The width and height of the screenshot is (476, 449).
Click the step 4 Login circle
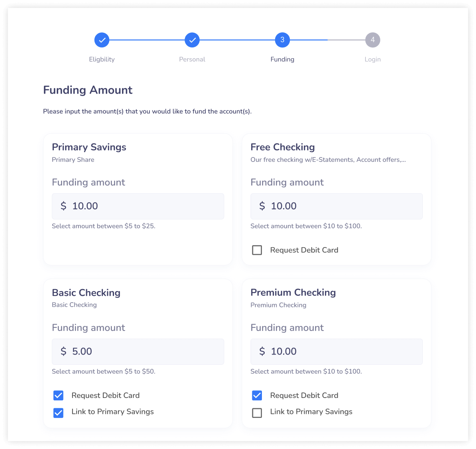tap(372, 40)
